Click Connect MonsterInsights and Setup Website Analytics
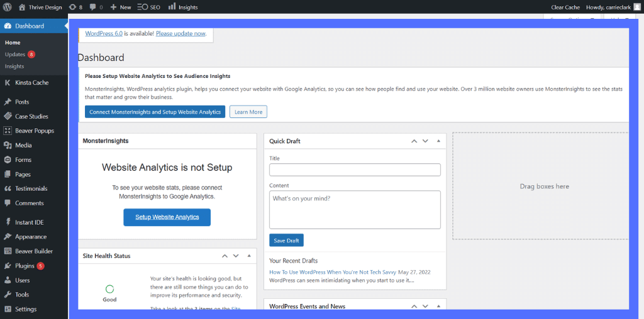644x319 pixels. click(155, 112)
